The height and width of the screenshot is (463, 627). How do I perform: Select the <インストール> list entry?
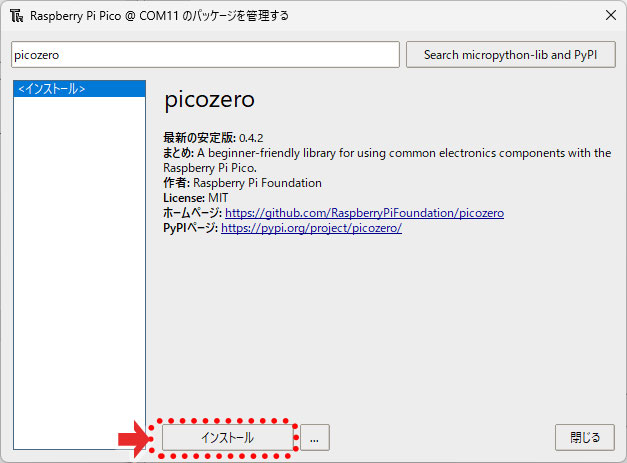[x=79, y=89]
